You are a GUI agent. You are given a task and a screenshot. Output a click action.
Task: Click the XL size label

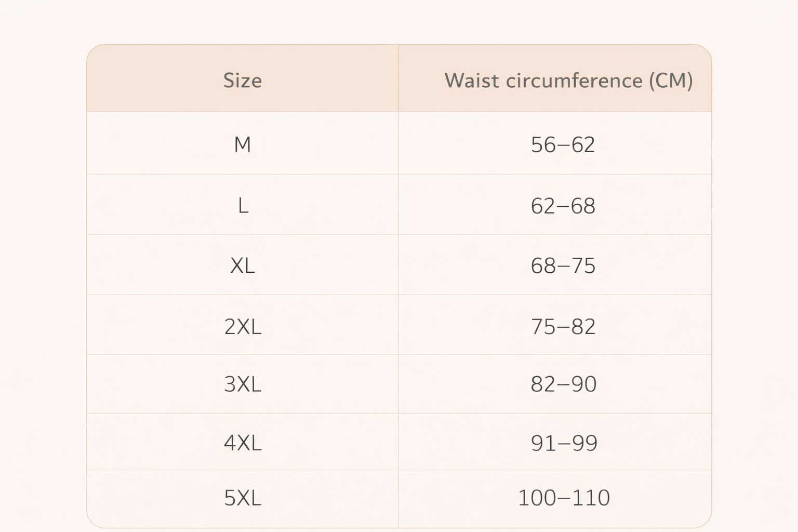coord(243,266)
